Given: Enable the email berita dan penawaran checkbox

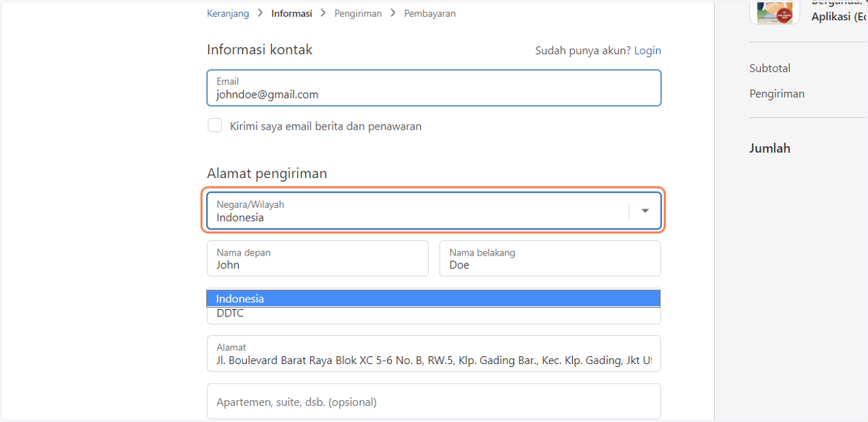Looking at the screenshot, I should click(215, 125).
